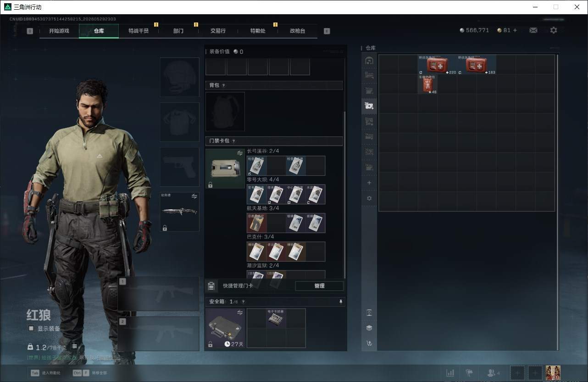Click the plus icon in 仓库 sidebar

point(369,183)
